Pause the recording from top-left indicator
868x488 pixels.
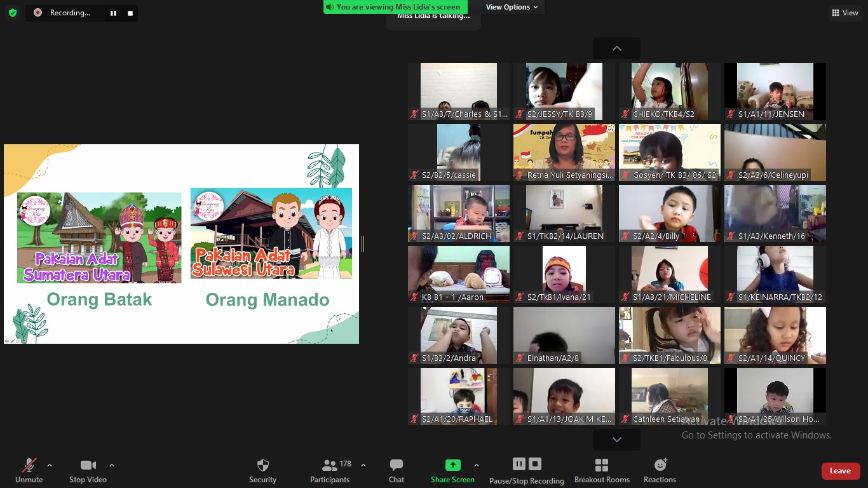[x=113, y=13]
